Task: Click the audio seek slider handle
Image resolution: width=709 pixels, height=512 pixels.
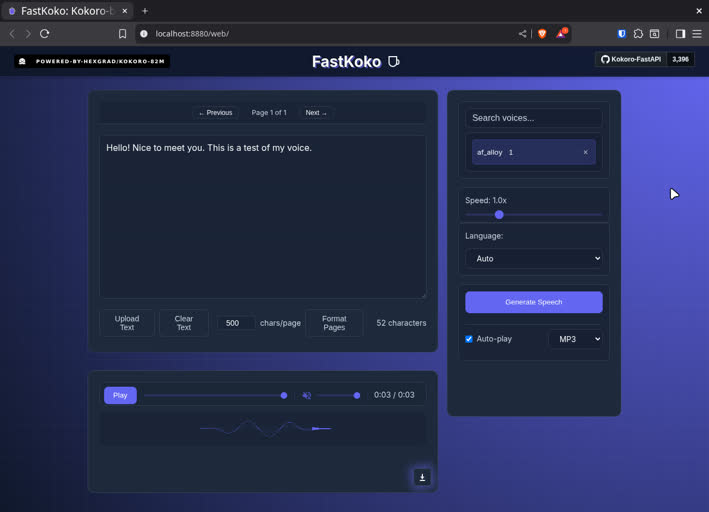Action: pyautogui.click(x=284, y=396)
